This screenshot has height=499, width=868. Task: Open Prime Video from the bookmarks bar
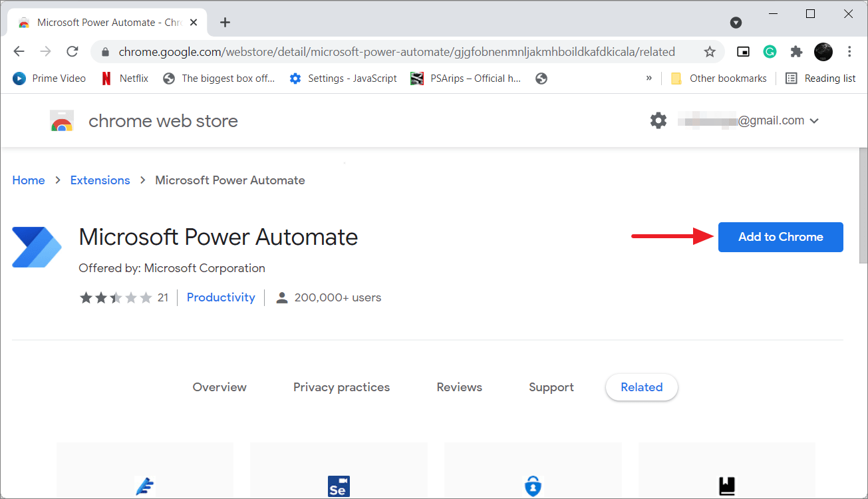tap(49, 78)
